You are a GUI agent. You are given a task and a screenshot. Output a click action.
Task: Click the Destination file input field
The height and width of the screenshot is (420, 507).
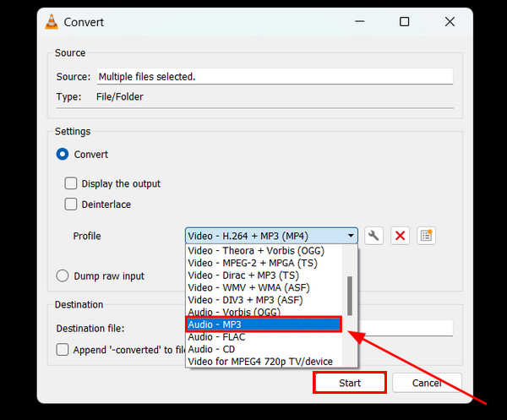pyautogui.click(x=406, y=328)
